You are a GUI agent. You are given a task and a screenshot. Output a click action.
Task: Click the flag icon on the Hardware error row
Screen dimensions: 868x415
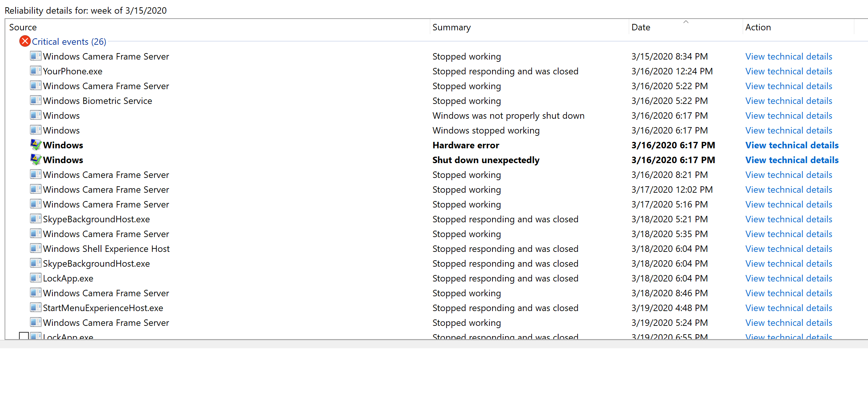coord(36,145)
